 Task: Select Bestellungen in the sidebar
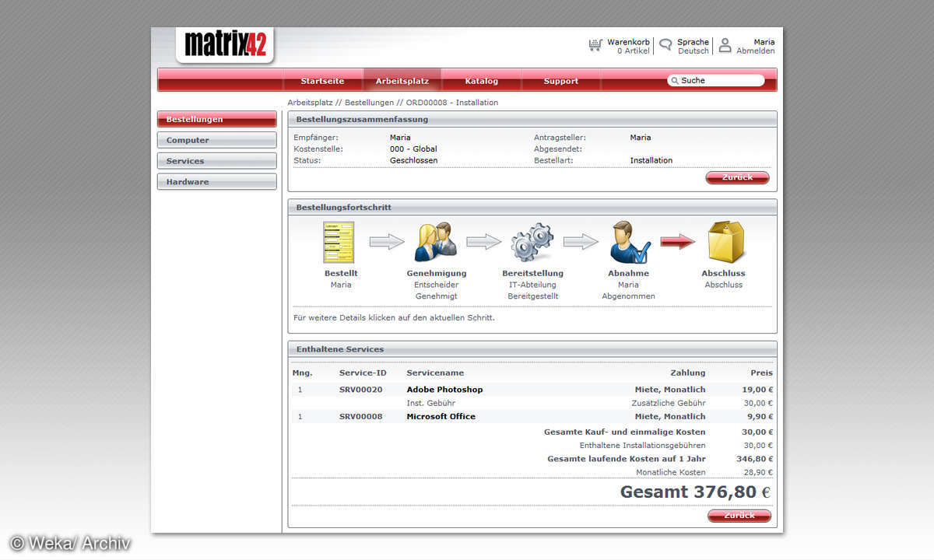217,119
